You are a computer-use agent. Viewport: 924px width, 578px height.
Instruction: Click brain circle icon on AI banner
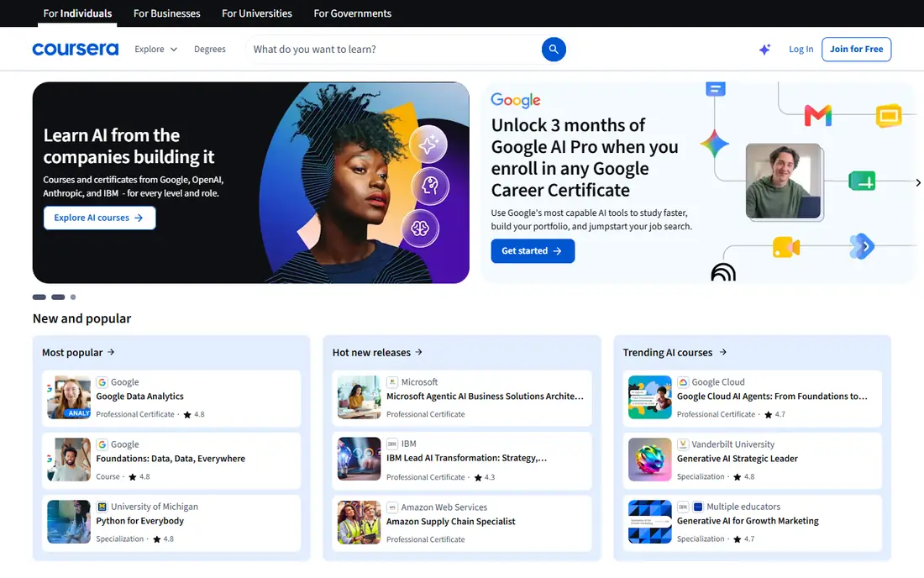tap(420, 228)
